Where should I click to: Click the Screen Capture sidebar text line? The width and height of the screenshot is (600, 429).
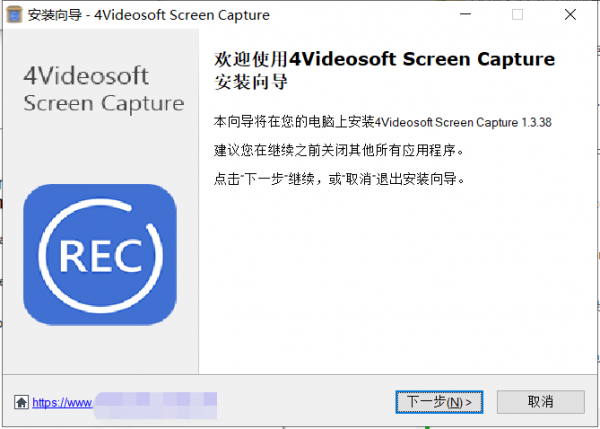[104, 104]
